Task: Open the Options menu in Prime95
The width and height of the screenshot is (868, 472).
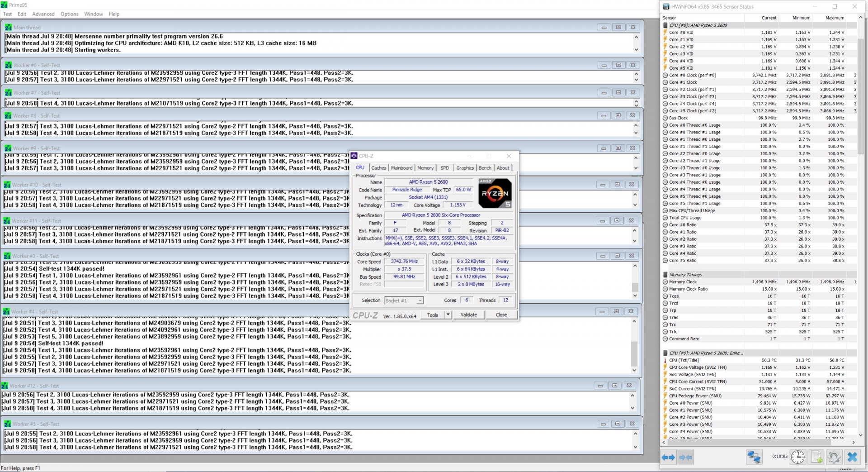Action: (x=70, y=14)
